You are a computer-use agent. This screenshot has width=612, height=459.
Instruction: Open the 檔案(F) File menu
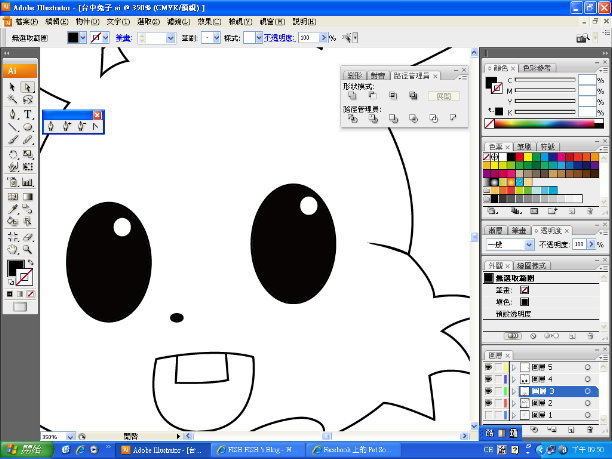click(26, 21)
